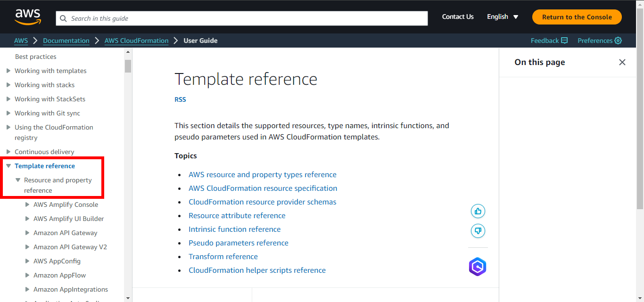This screenshot has height=302, width=644.
Task: Open the Amazon Q assistant icon
Action: point(477,267)
